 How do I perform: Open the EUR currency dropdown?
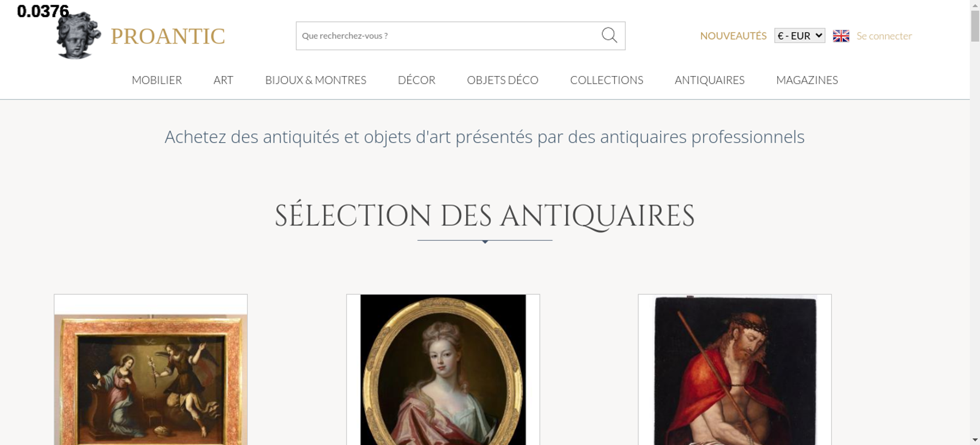799,36
